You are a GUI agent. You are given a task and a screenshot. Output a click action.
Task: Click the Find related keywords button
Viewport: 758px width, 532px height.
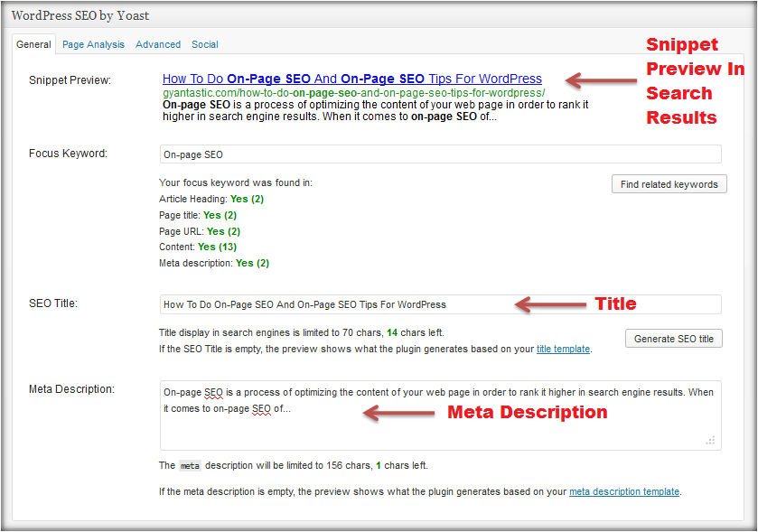[x=669, y=184]
